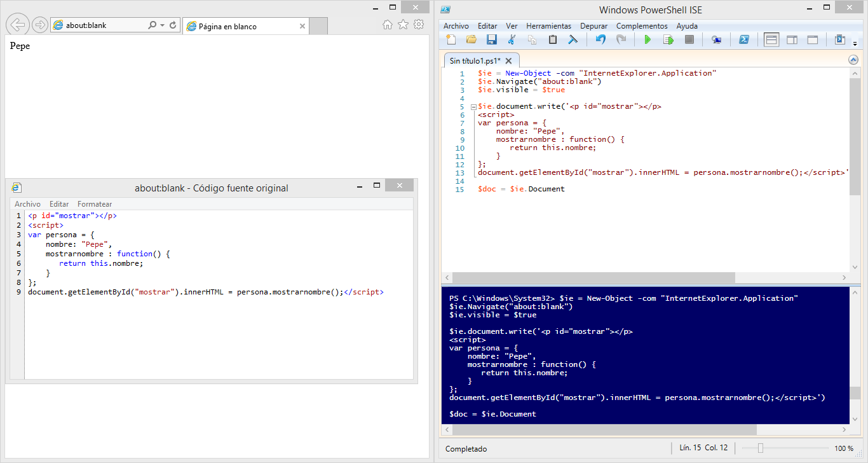The height and width of the screenshot is (463, 868).
Task: Click the Clear Console Pane icon
Action: click(x=573, y=40)
